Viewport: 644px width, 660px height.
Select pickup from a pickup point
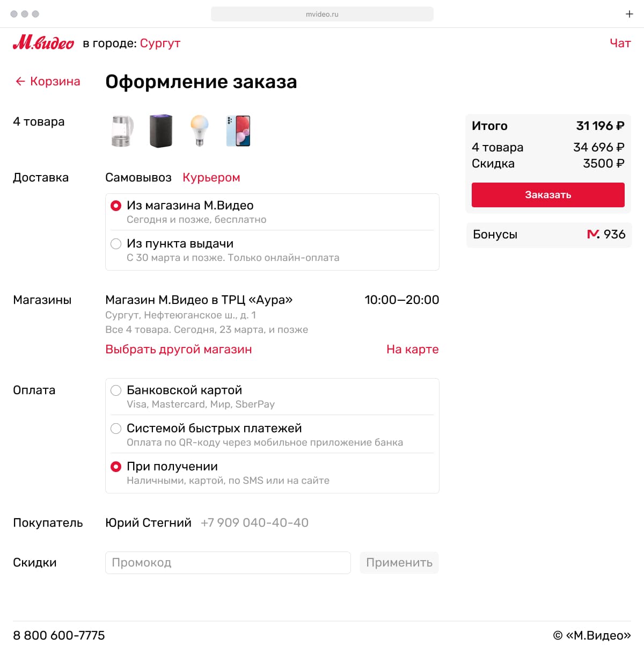click(x=116, y=244)
